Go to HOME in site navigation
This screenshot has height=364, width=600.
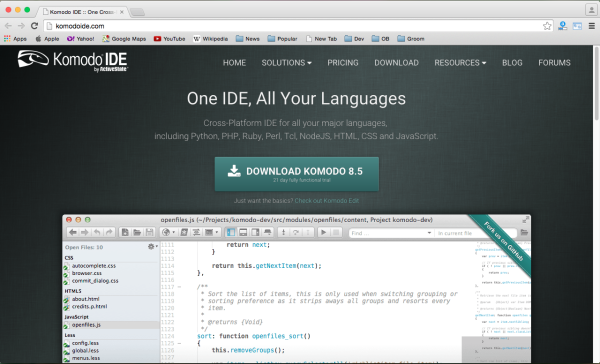click(234, 63)
